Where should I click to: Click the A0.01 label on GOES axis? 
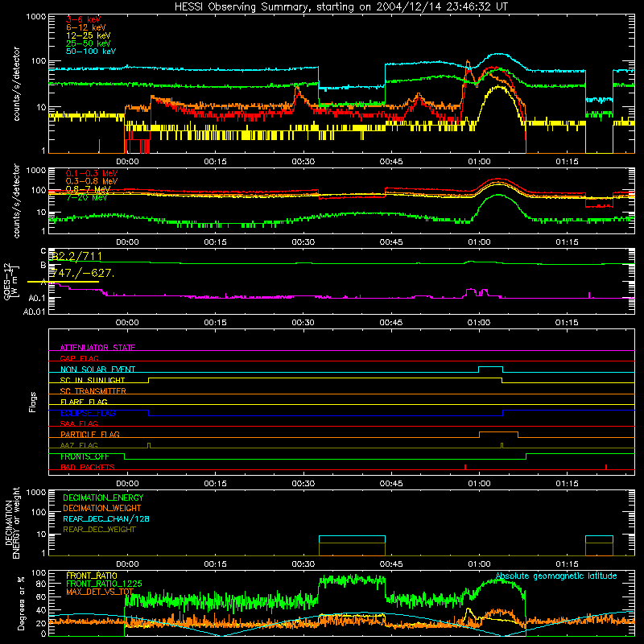(34, 312)
